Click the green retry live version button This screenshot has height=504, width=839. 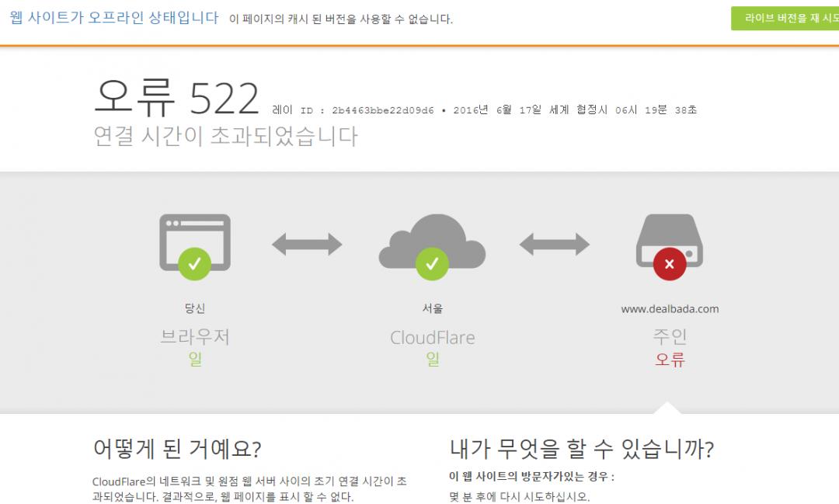pyautogui.click(x=785, y=19)
